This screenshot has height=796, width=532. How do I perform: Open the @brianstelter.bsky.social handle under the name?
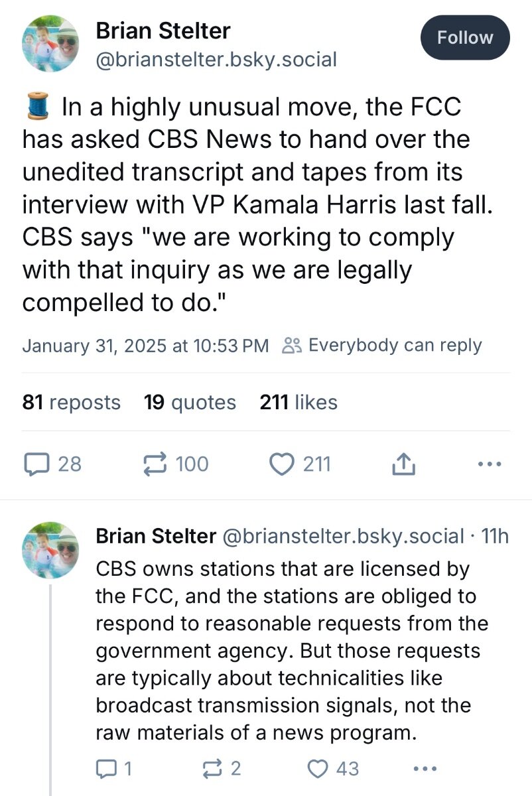pyautogui.click(x=217, y=60)
